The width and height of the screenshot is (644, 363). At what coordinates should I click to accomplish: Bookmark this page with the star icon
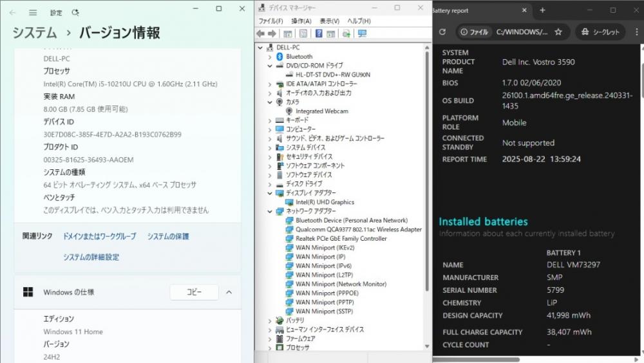[x=558, y=32]
